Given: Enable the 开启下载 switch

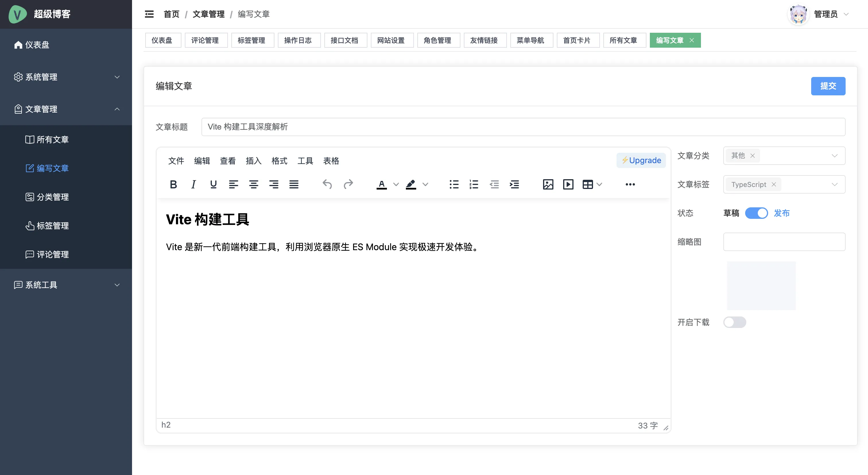Looking at the screenshot, I should [735, 322].
